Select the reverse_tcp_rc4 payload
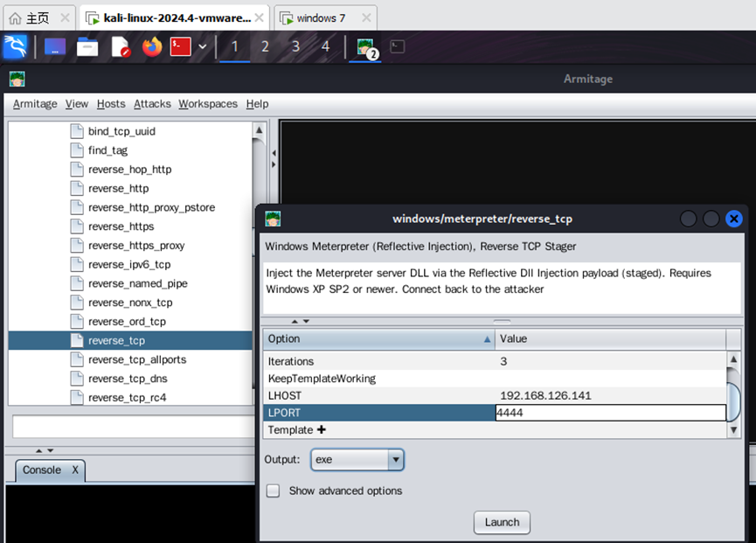 (127, 398)
